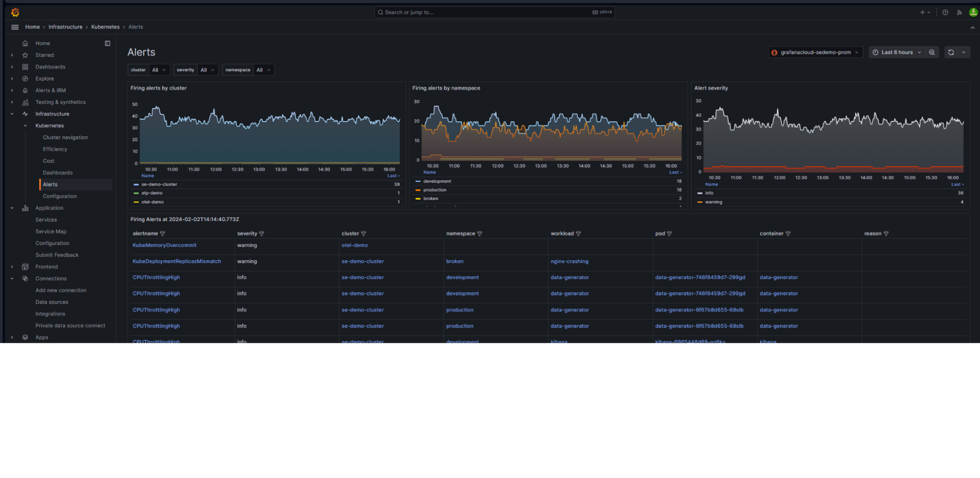Screen dimensions: 980x478
Task: Zoom out the time range with magnifier icon
Action: [932, 52]
